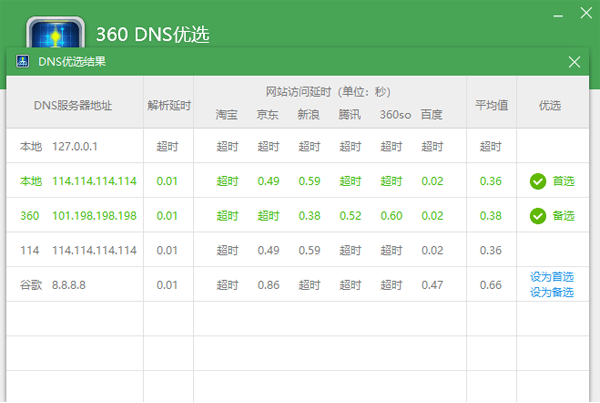Click 腾讯 value 0.52 in 360 row
600x403 pixels.
coord(350,216)
